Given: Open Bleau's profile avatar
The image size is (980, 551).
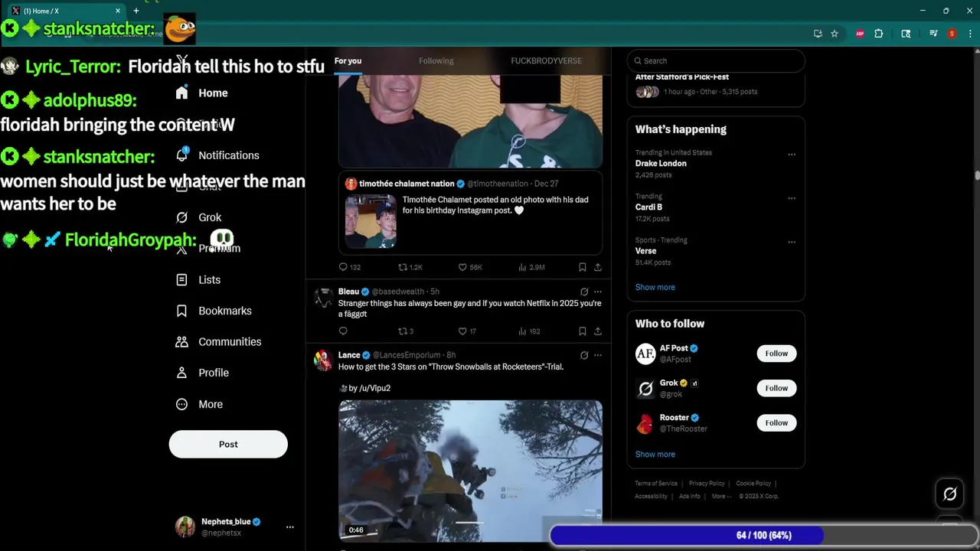Looking at the screenshot, I should pos(323,297).
